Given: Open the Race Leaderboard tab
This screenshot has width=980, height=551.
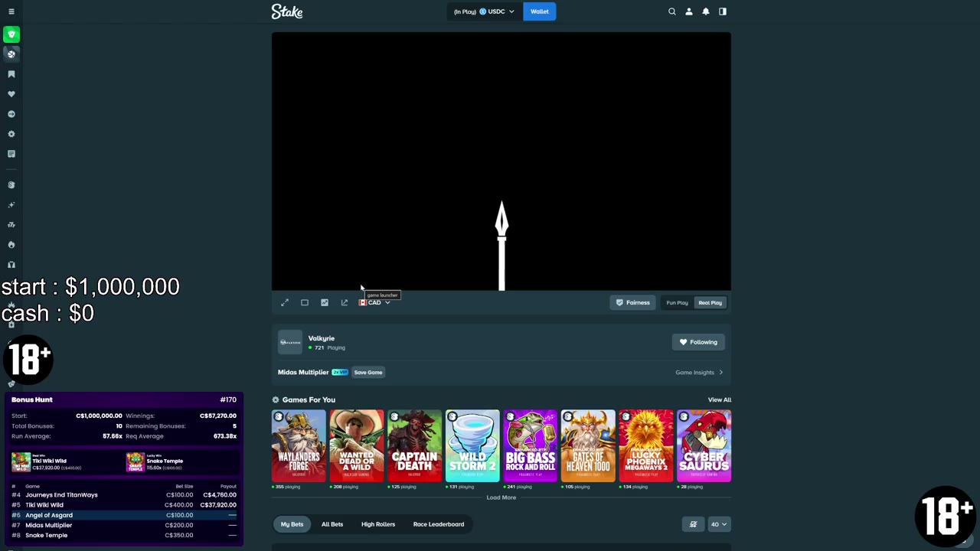Looking at the screenshot, I should [439, 524].
